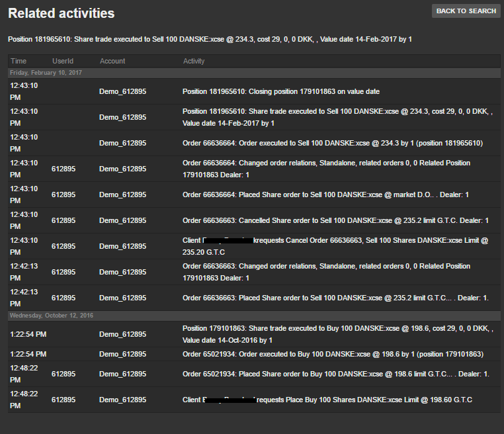Click the Activity column header
504x434 pixels.
click(x=194, y=61)
